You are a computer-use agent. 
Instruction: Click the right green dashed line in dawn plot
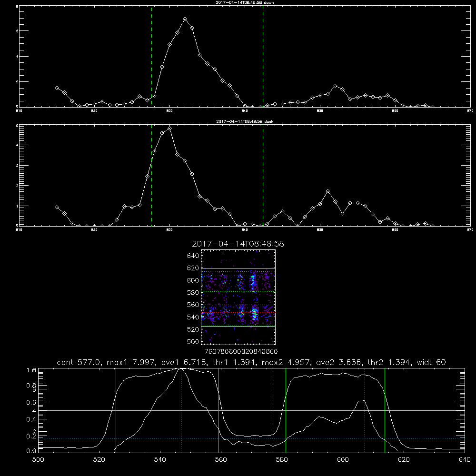coord(263,57)
